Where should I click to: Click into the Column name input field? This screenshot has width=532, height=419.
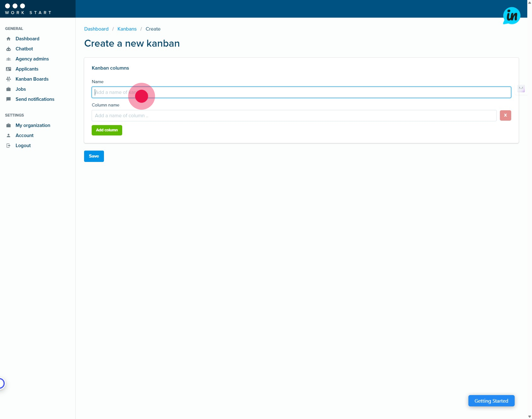click(x=294, y=116)
